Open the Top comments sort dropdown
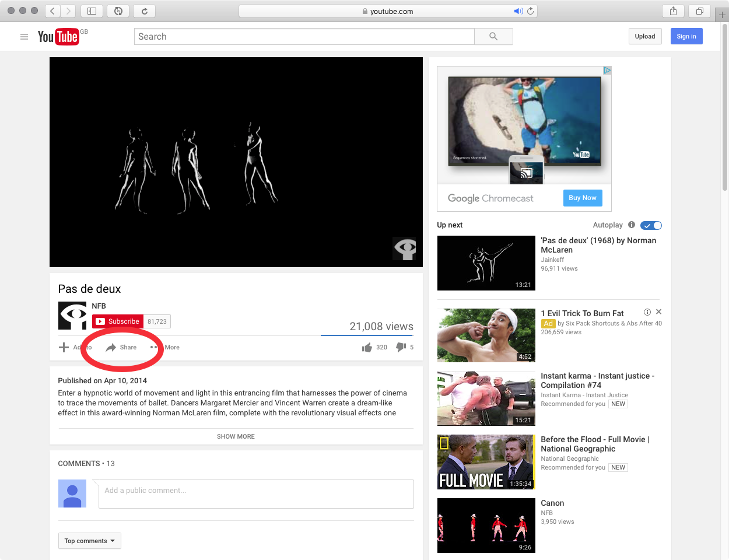 tap(89, 541)
